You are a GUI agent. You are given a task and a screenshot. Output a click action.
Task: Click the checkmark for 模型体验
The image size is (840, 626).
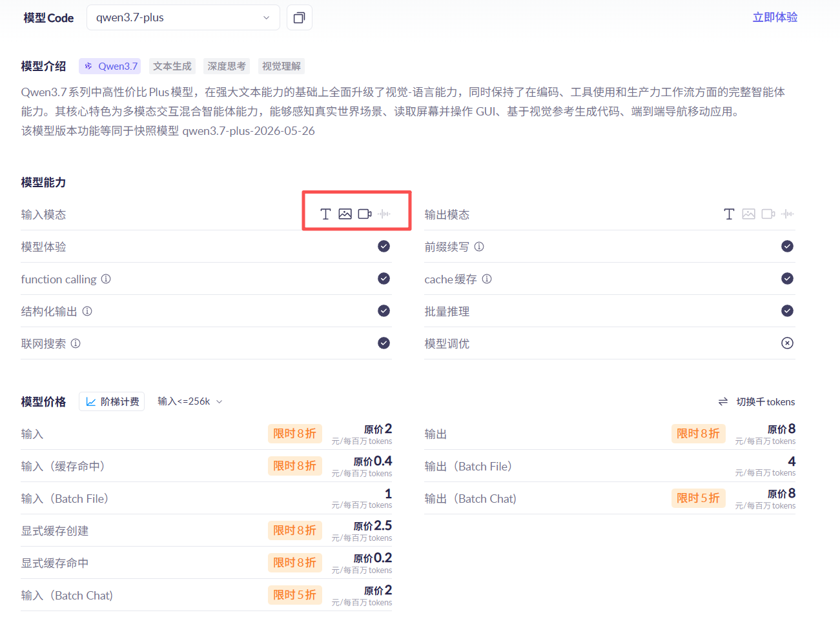pyautogui.click(x=384, y=247)
